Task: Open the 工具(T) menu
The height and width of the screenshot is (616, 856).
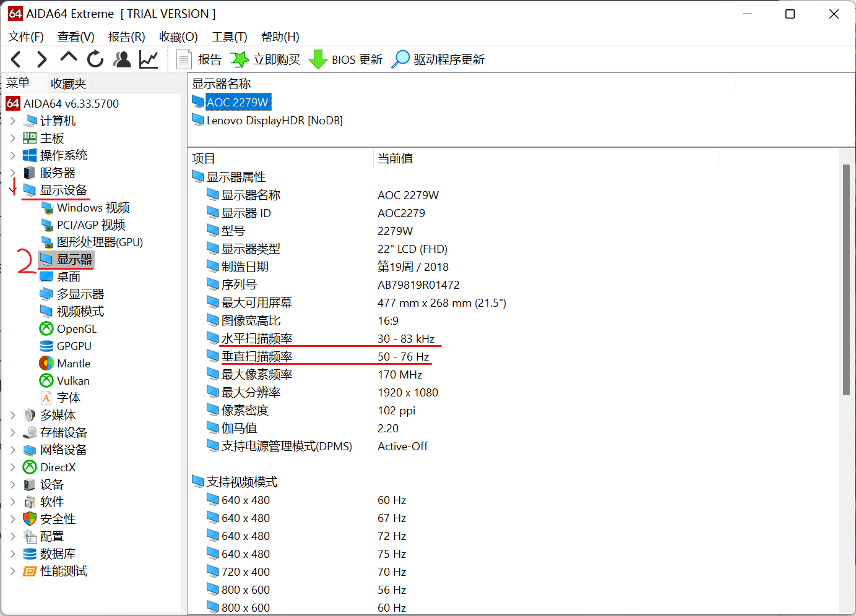Action: click(x=229, y=36)
